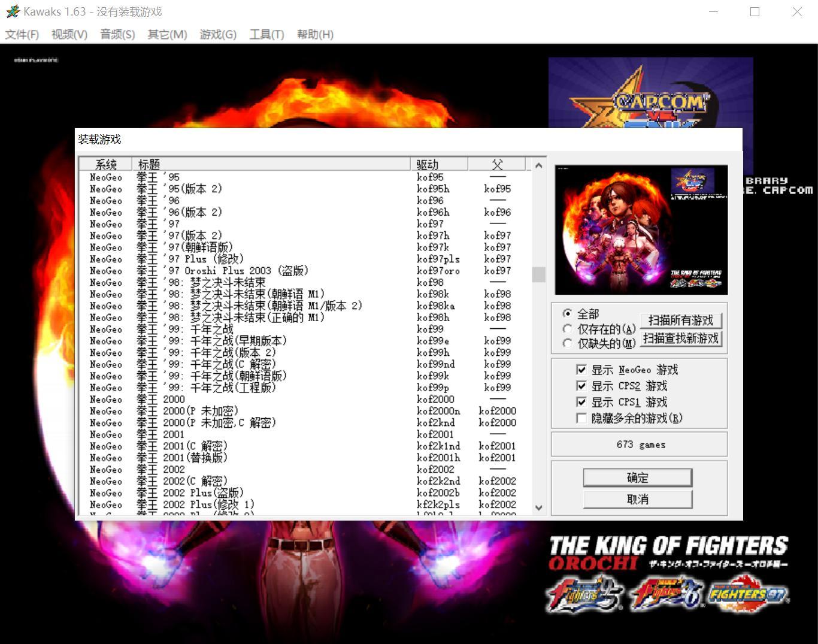Open the 工具(T) menu

(x=266, y=34)
